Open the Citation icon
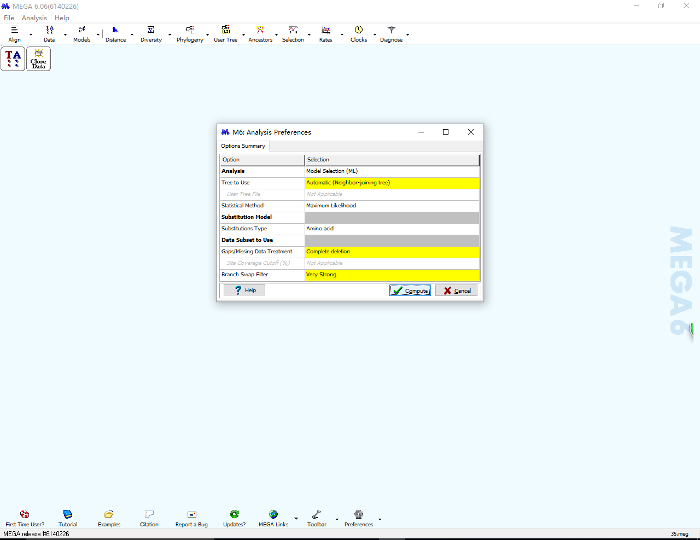 click(x=149, y=517)
